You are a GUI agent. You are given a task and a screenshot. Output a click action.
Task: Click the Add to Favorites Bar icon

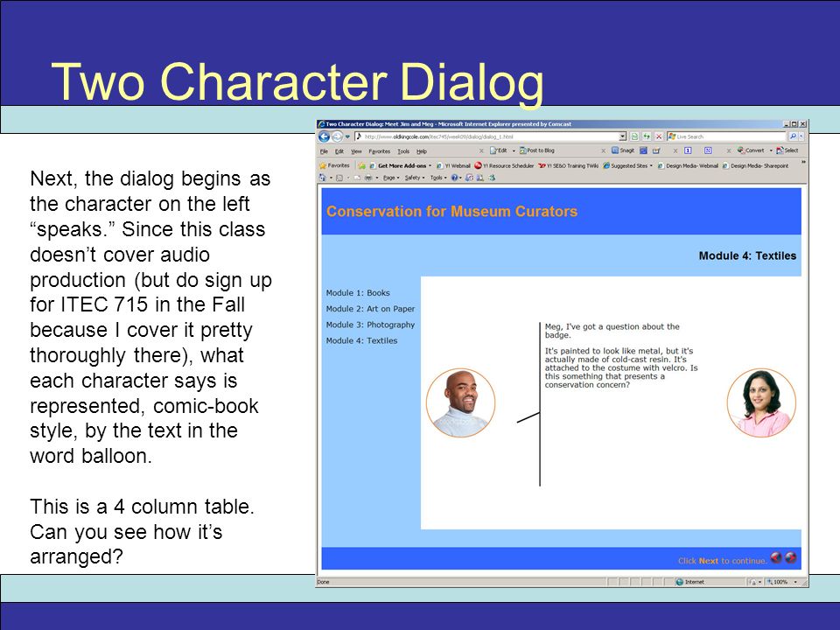click(x=361, y=165)
